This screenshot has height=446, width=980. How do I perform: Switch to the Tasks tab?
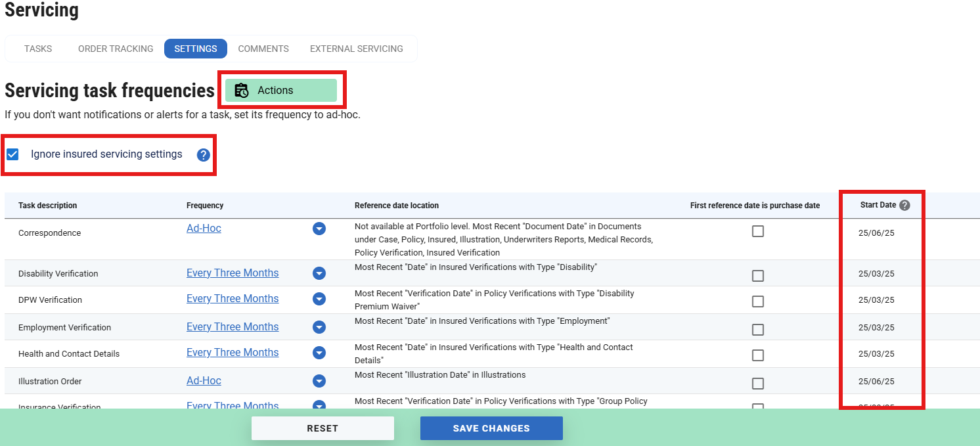click(38, 49)
